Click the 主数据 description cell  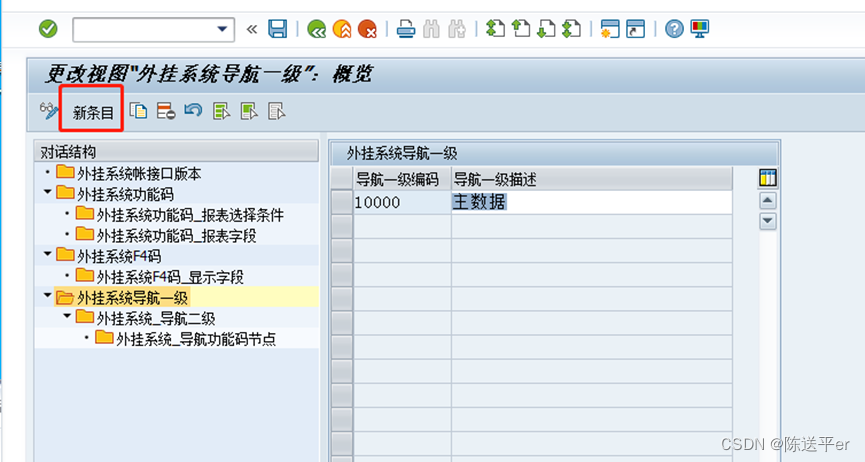[x=591, y=202]
